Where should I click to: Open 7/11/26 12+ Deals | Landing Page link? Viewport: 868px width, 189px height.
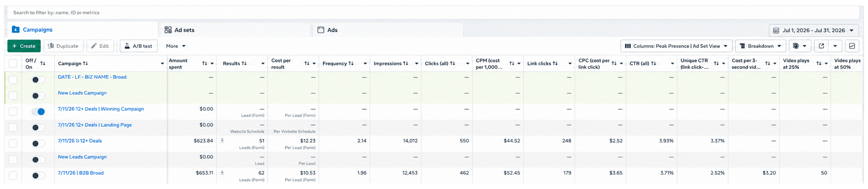[95, 125]
